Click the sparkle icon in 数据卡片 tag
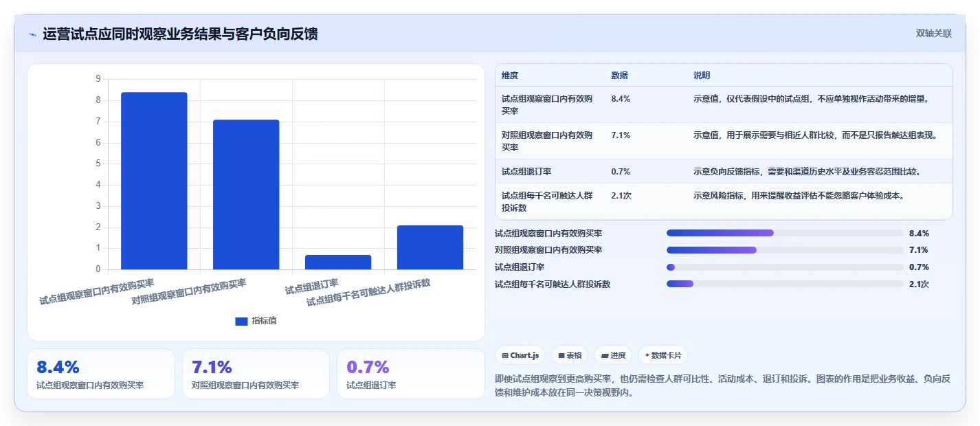The width and height of the screenshot is (980, 426). [647, 356]
